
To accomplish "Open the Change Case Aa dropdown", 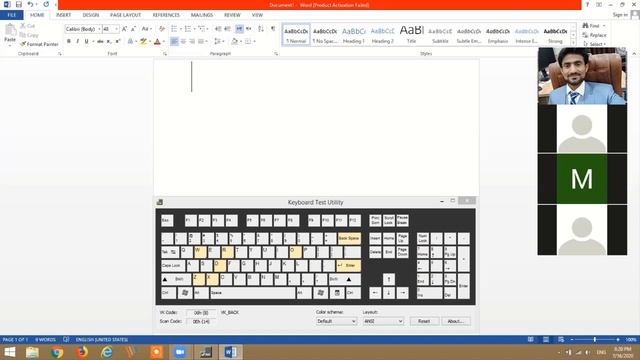I will point(147,29).
